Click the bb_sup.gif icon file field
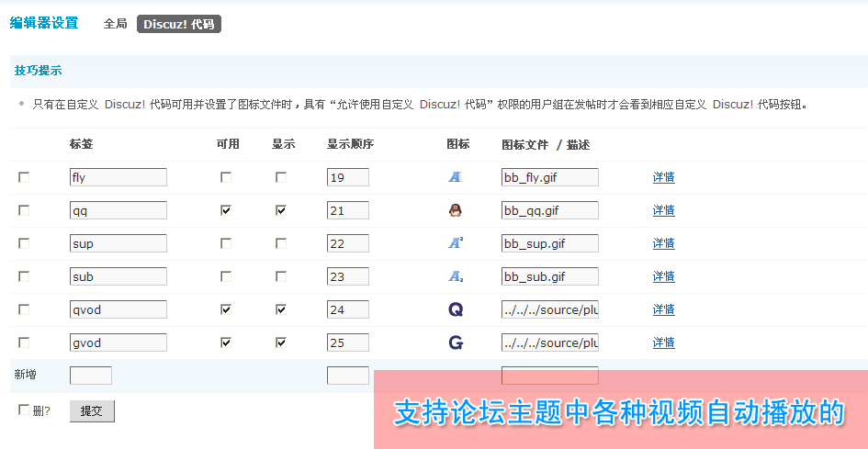Viewport: 868px width, 449px height. coord(549,243)
